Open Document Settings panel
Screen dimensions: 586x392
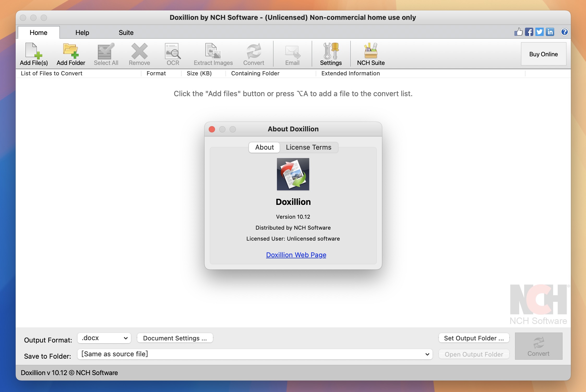pos(175,338)
